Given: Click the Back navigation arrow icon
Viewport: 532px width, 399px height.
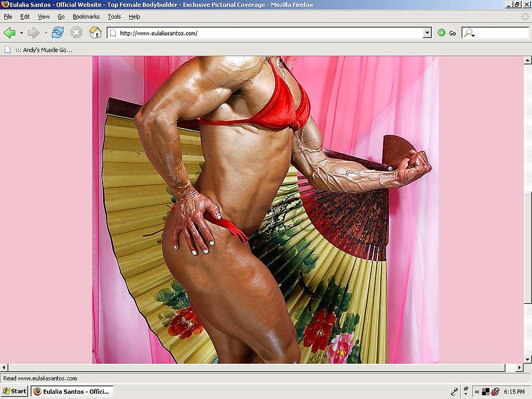Looking at the screenshot, I should point(9,32).
